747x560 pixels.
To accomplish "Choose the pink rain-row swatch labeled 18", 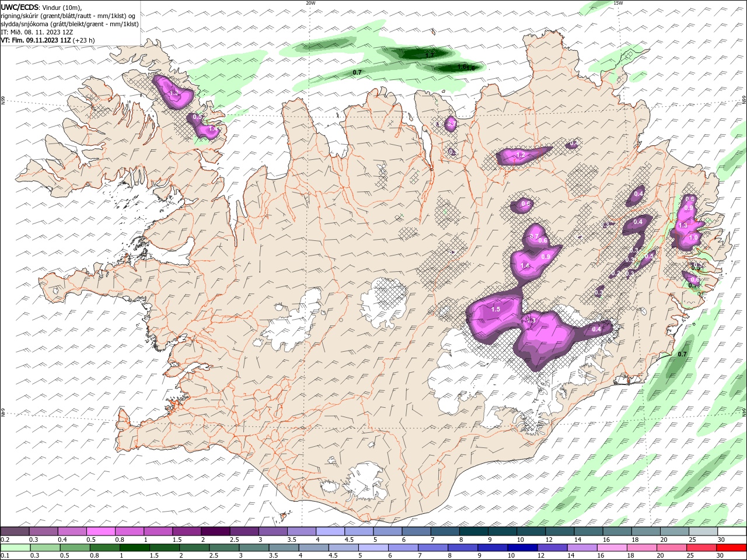I will 641,548.
